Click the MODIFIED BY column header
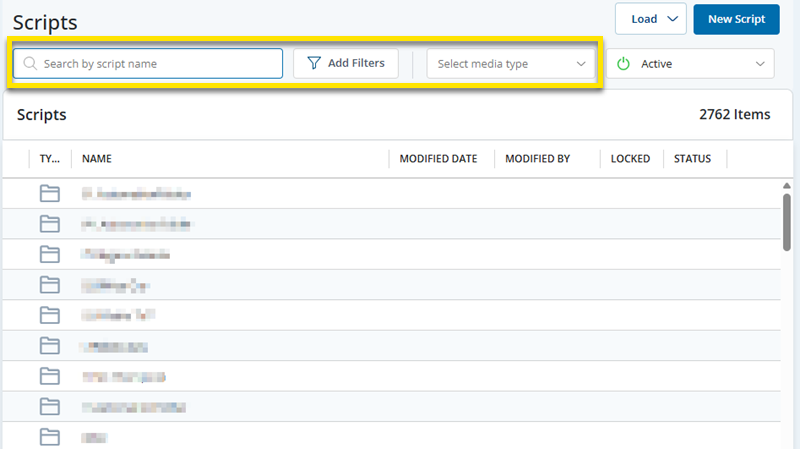The image size is (800, 449). 537,159
